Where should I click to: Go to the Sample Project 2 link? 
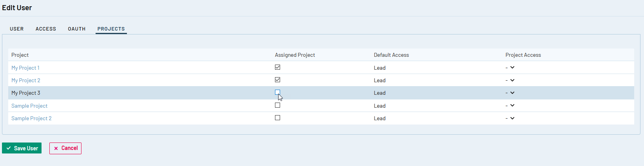click(31, 119)
